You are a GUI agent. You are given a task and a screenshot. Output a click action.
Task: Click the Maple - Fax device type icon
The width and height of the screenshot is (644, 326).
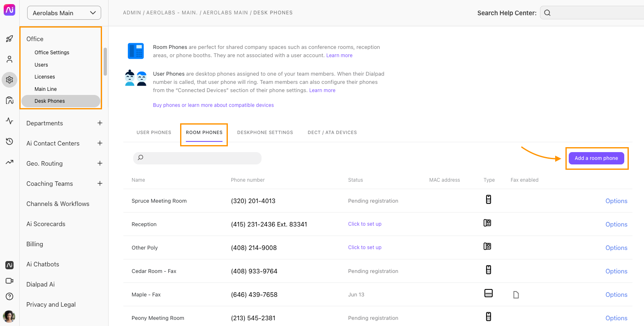tap(489, 294)
